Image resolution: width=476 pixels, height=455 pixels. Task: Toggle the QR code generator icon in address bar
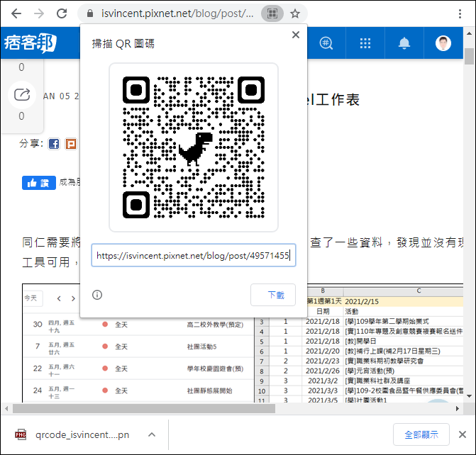pos(272,13)
